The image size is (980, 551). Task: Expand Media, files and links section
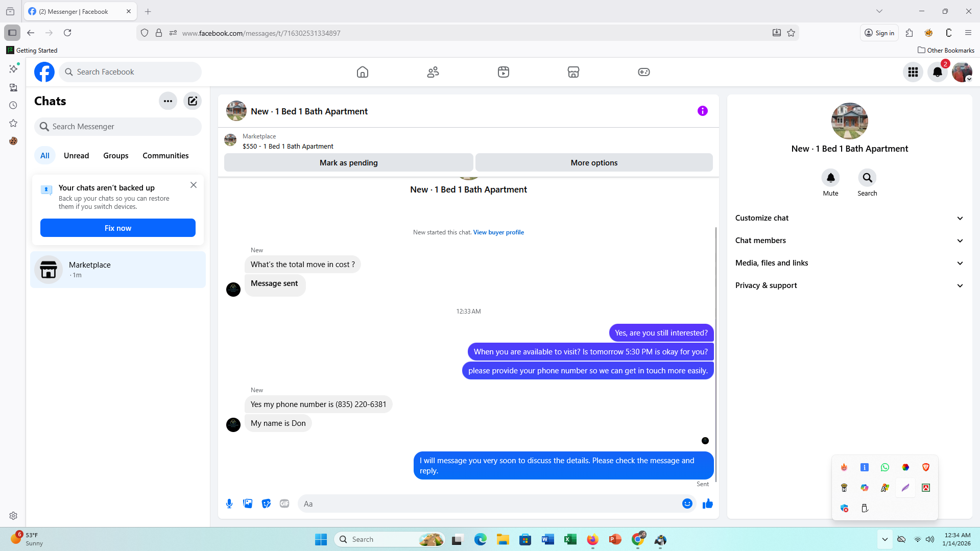point(850,263)
